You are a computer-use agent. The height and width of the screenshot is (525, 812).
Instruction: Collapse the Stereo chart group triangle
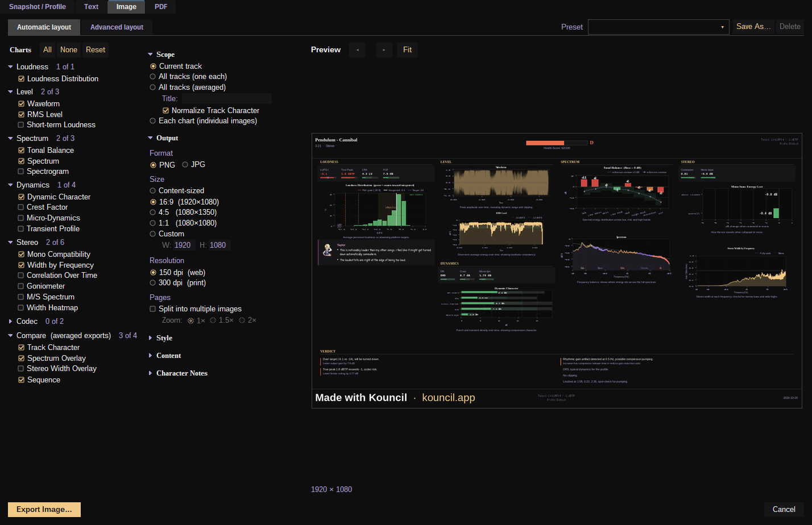[10, 243]
